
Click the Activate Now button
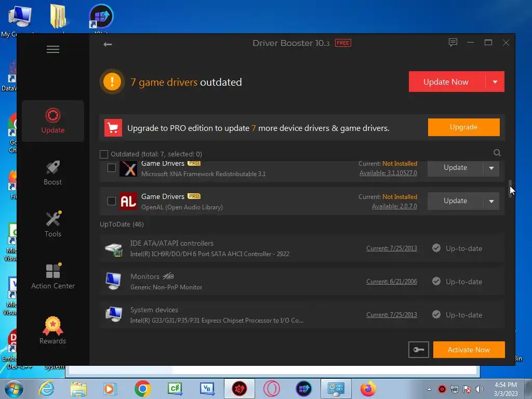point(469,350)
